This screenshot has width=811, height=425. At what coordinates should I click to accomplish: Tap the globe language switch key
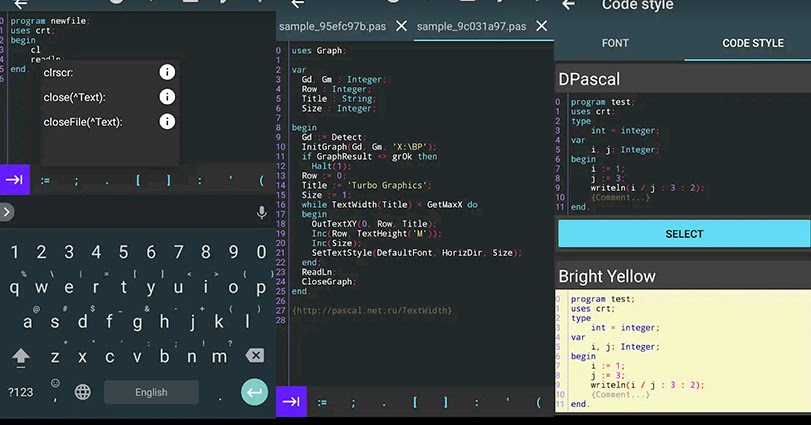[x=83, y=392]
